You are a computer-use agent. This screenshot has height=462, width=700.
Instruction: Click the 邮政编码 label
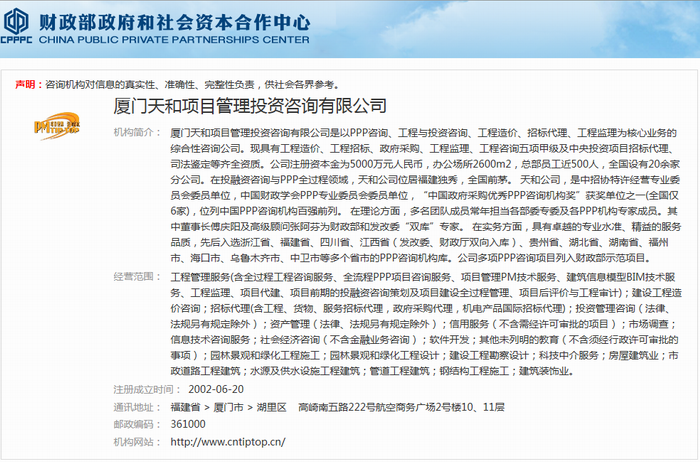137,424
